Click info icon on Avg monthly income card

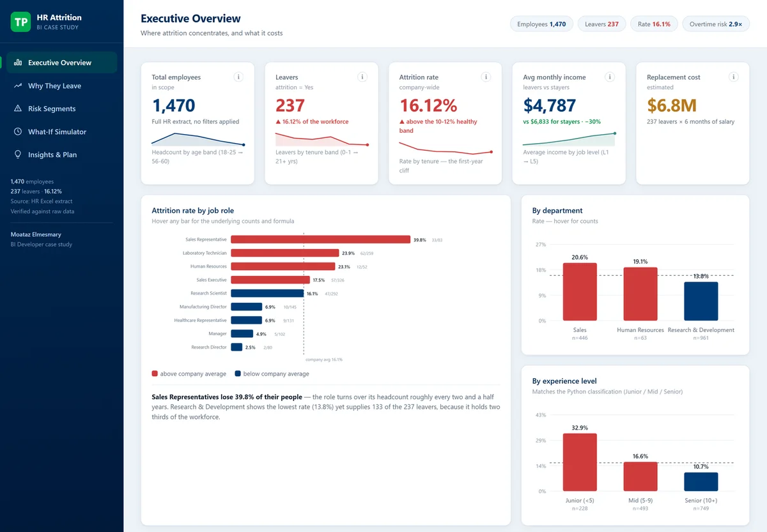click(610, 77)
